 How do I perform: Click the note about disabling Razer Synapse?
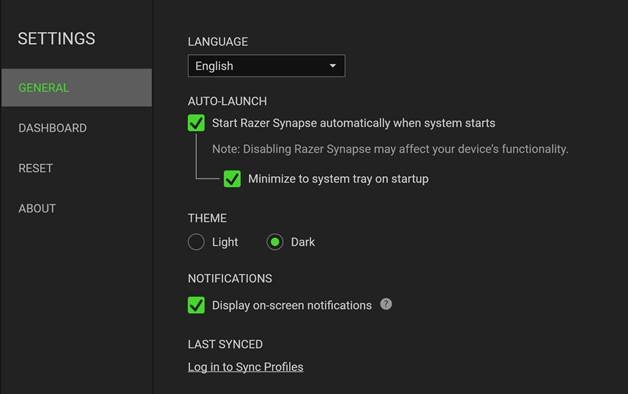point(390,149)
